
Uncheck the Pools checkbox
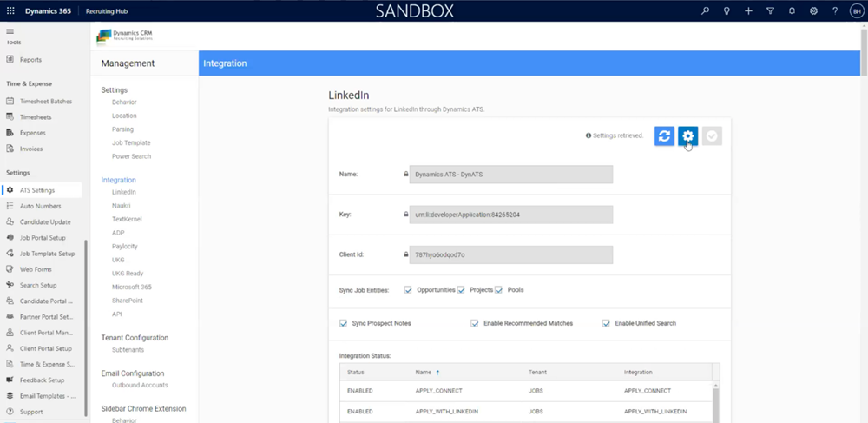point(498,289)
